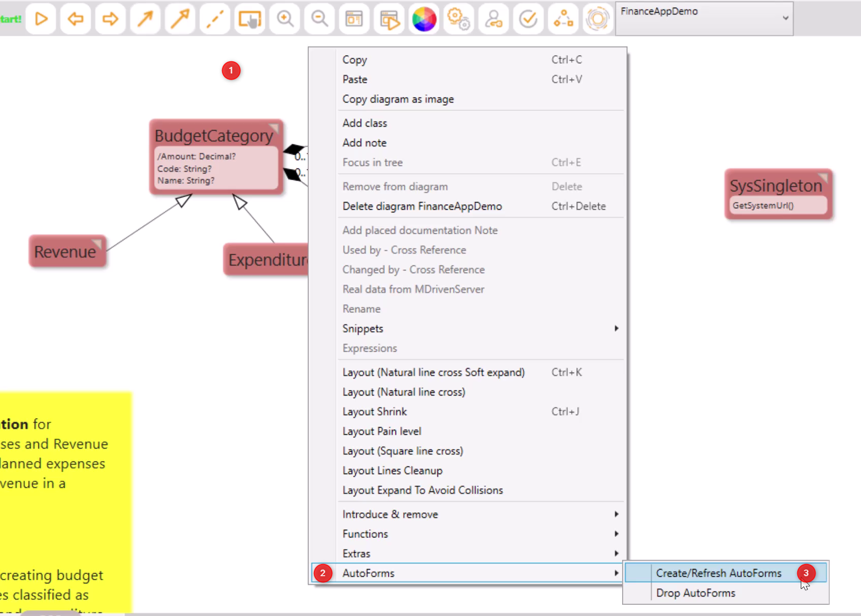
Task: Open the double gears settings icon
Action: click(459, 19)
